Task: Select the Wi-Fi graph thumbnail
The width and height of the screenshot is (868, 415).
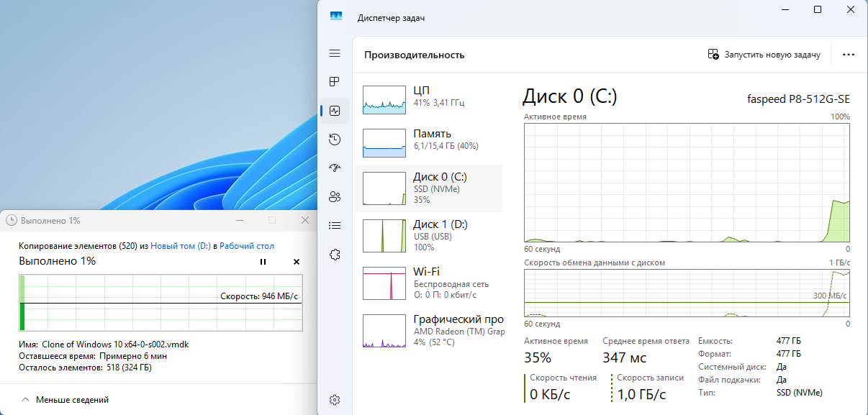Action: coord(384,283)
